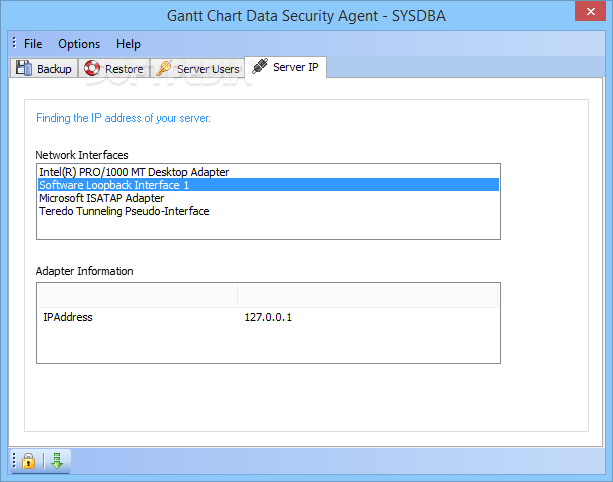Screen dimensions: 613x482
Task: Click the green download arrow icon
Action: point(57,461)
